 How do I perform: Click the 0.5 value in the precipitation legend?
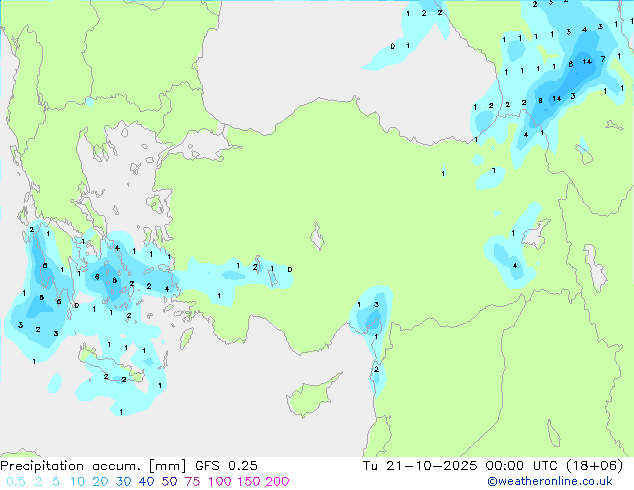coord(16,482)
